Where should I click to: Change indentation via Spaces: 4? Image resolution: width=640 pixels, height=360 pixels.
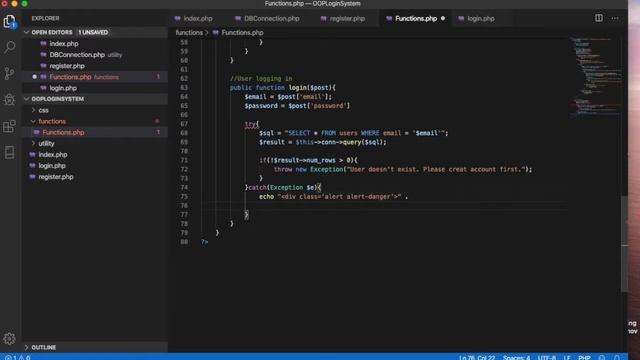click(x=516, y=358)
